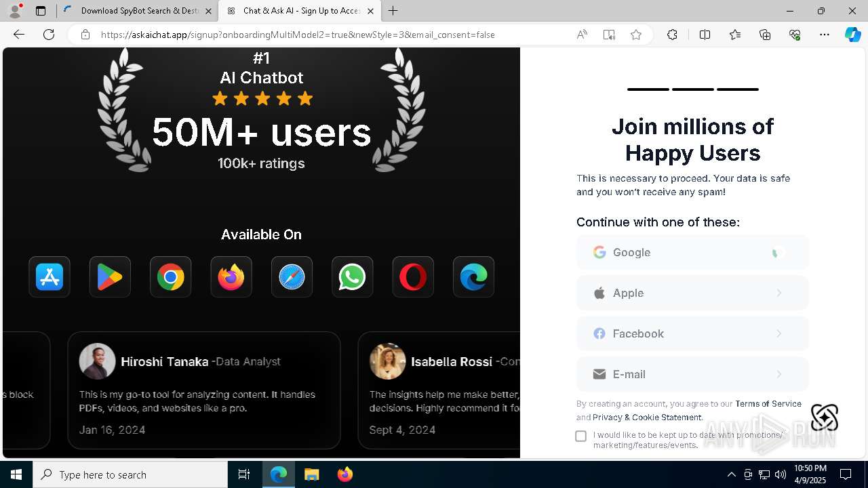Screen dimensions: 868x488
Task: View site information lock icon
Action: coord(85,35)
